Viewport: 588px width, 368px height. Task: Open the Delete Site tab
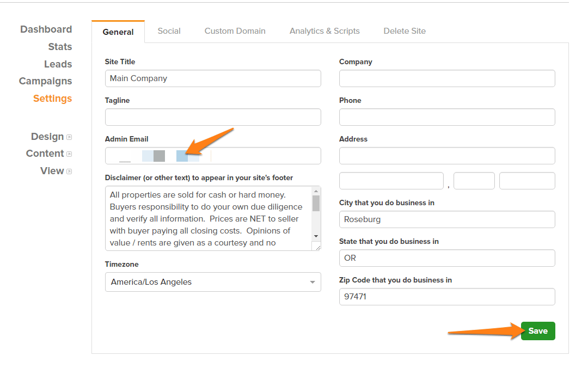(x=405, y=31)
